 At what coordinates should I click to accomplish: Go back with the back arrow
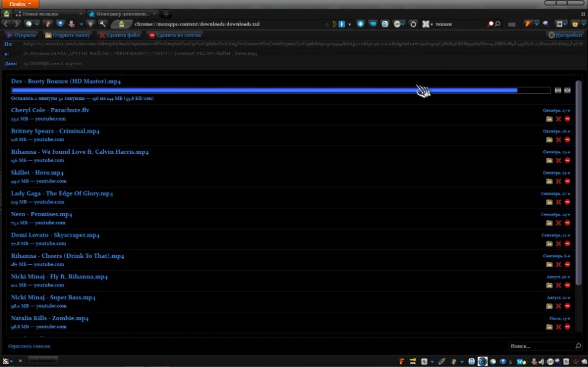pos(6,24)
